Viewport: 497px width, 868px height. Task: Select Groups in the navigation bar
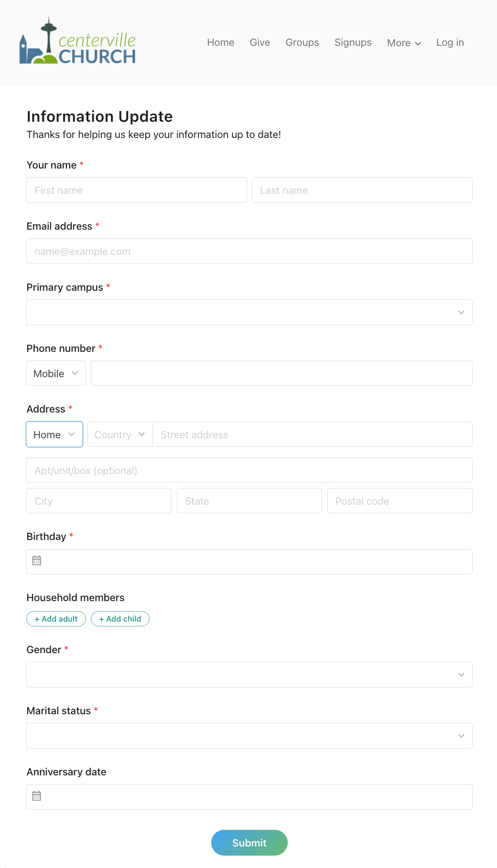[x=302, y=42]
